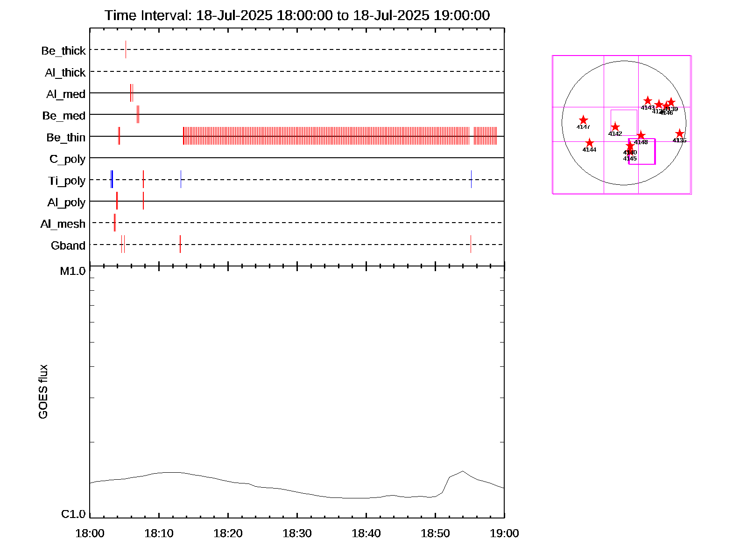This screenshot has height=560, width=747.
Task: Click the Be_thin filter label
Action: 66,138
